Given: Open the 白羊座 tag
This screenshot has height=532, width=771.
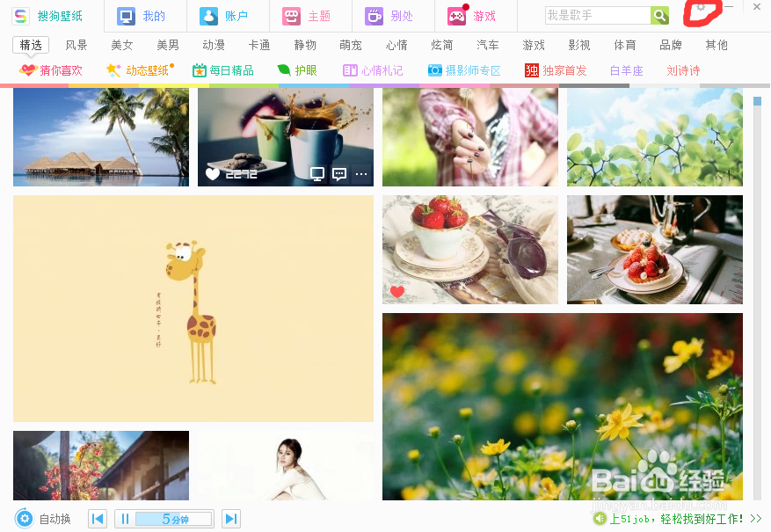Looking at the screenshot, I should click(x=627, y=70).
